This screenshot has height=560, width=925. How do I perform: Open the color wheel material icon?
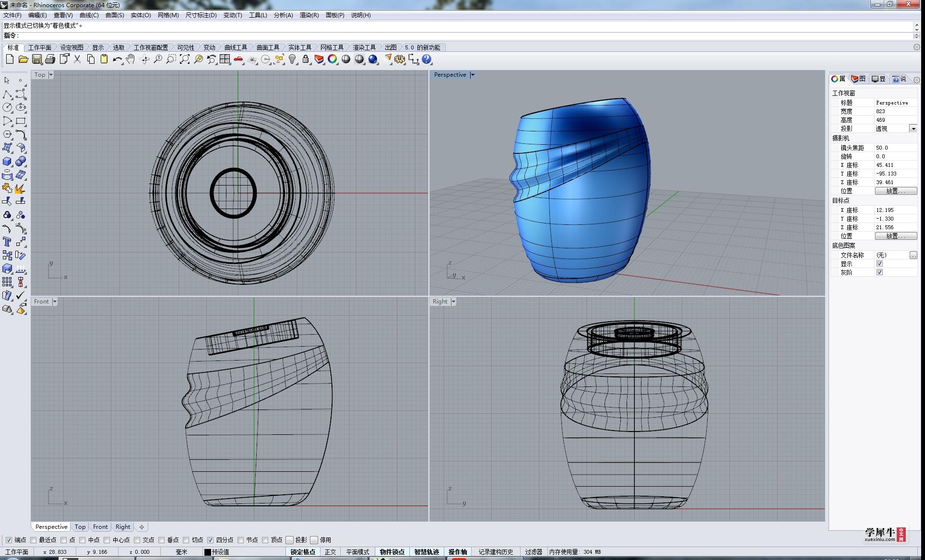click(x=332, y=59)
